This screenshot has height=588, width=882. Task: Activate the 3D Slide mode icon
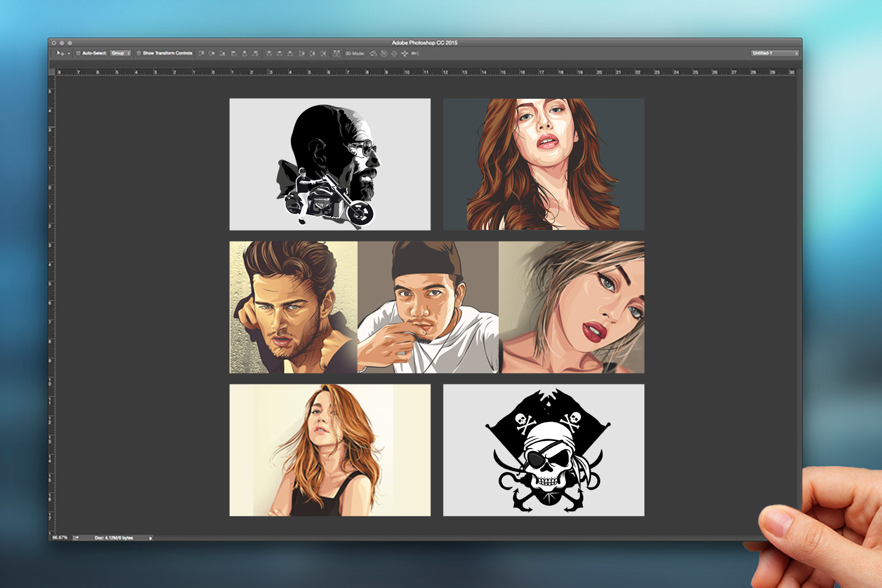click(x=405, y=54)
